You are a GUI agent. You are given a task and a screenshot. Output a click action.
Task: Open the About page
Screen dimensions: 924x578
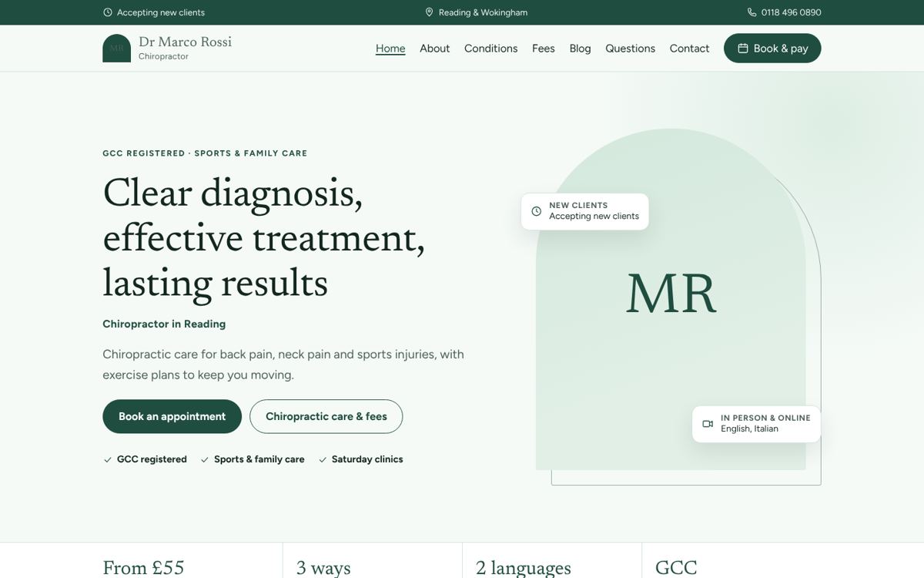click(434, 49)
